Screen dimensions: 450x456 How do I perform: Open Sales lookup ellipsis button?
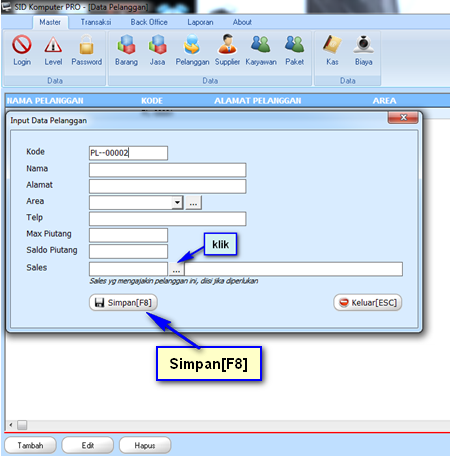click(x=176, y=269)
